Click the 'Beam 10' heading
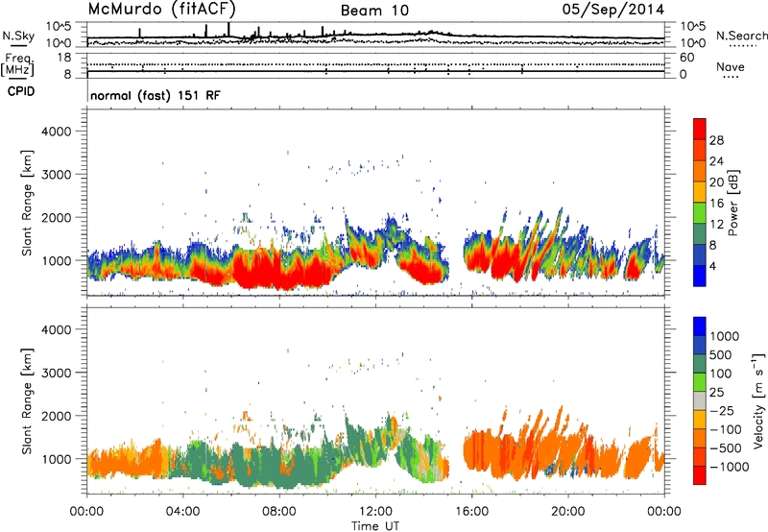Image resolution: width=768 pixels, height=532 pixels. pyautogui.click(x=374, y=11)
